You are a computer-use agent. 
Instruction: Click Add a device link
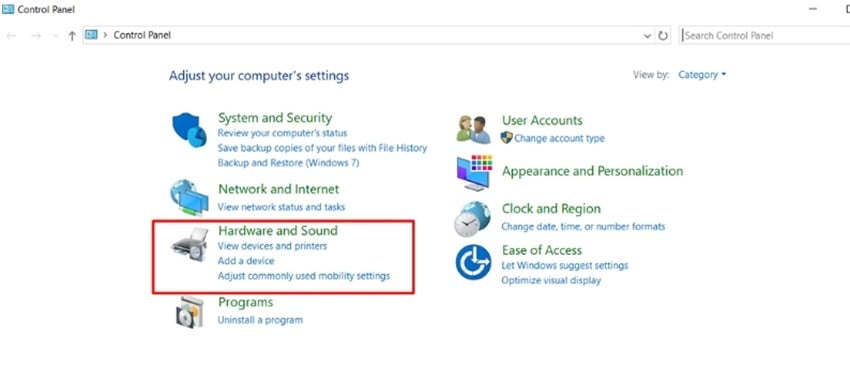[x=246, y=261]
